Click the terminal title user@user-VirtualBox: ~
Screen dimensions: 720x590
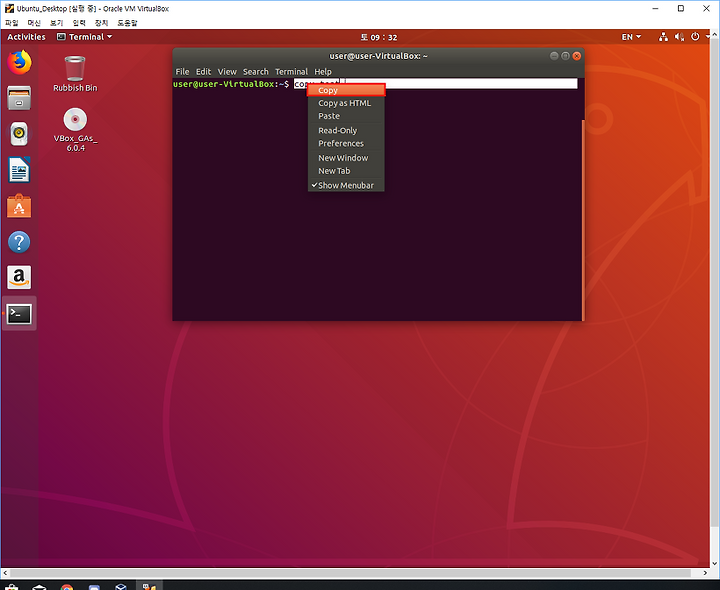(378, 56)
